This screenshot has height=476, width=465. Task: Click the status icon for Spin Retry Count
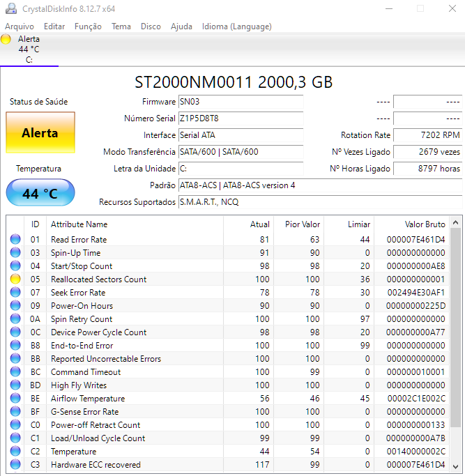point(15,318)
